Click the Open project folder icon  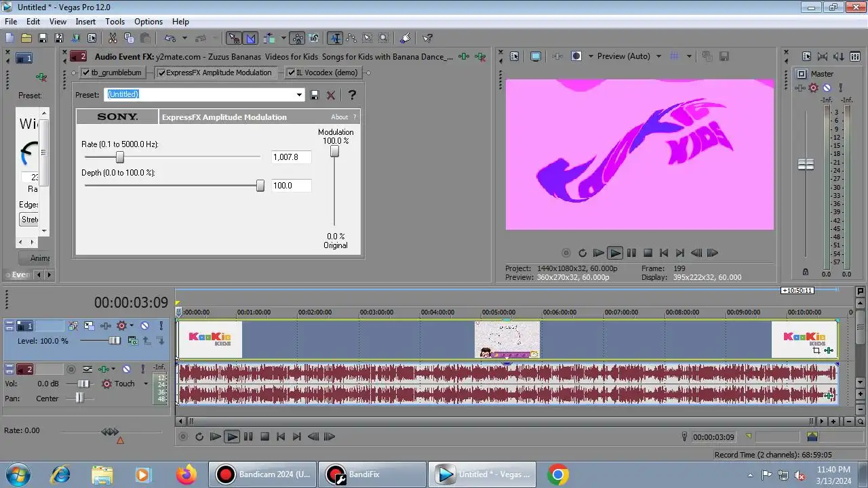pos(26,38)
